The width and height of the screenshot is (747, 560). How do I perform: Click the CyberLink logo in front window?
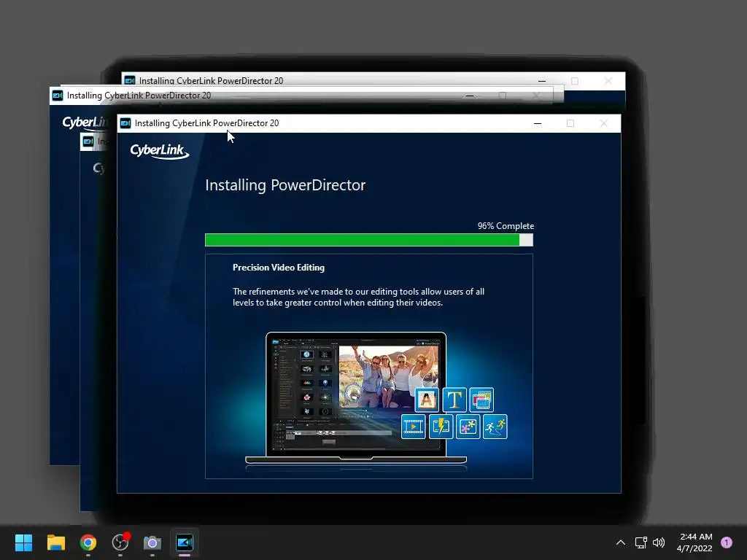click(160, 151)
